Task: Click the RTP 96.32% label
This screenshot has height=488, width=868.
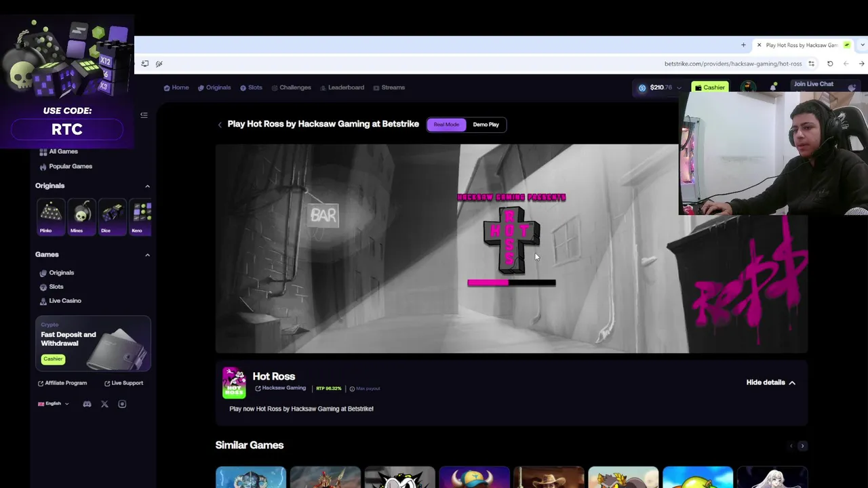Action: (x=329, y=388)
